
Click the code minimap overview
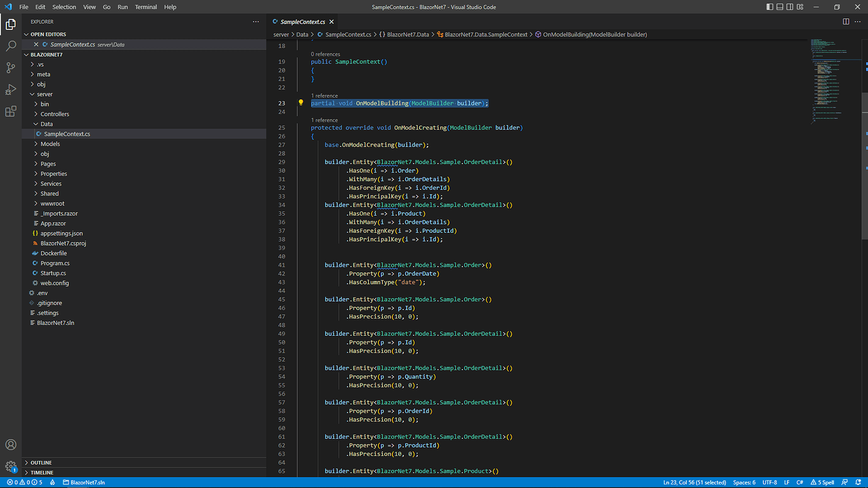(835, 82)
